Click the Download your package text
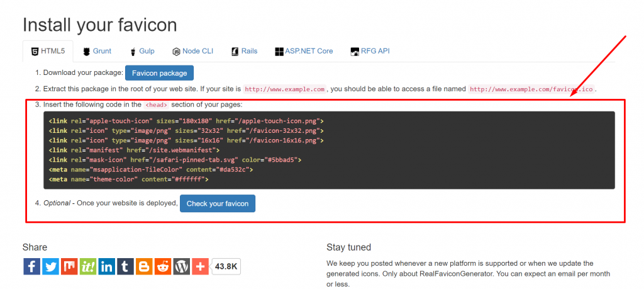Screen dimensions: 644x289 pos(84,73)
